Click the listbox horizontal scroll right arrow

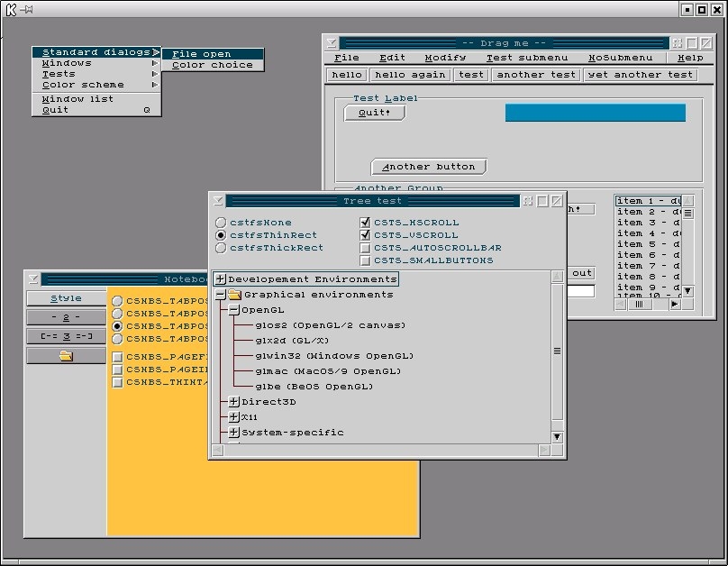[x=674, y=305]
